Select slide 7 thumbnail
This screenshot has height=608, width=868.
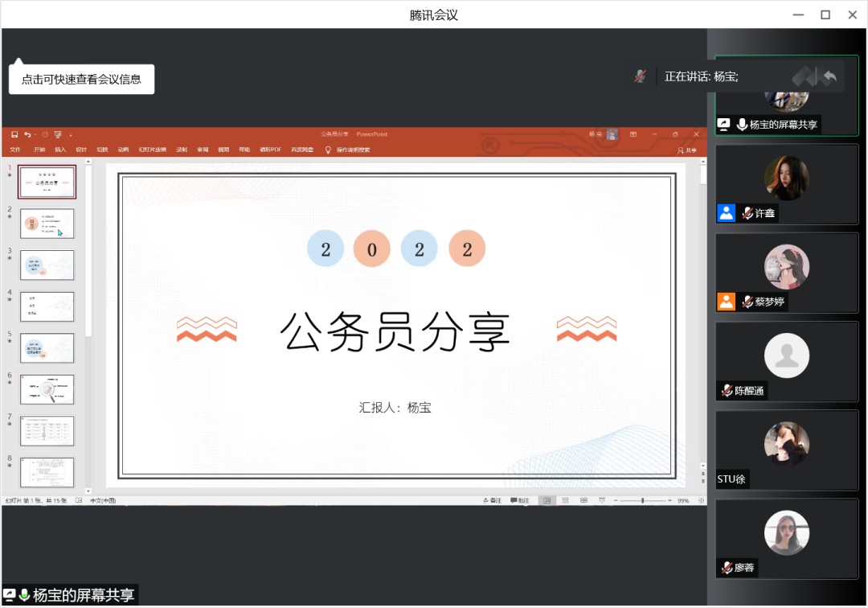pyautogui.click(x=47, y=431)
